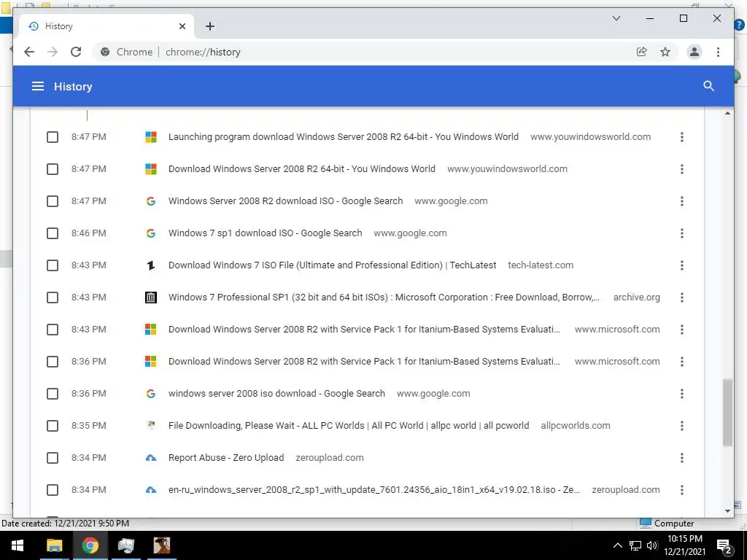Open Download Windows 7 ISO File TechLatest link
747x560 pixels.
(x=332, y=265)
